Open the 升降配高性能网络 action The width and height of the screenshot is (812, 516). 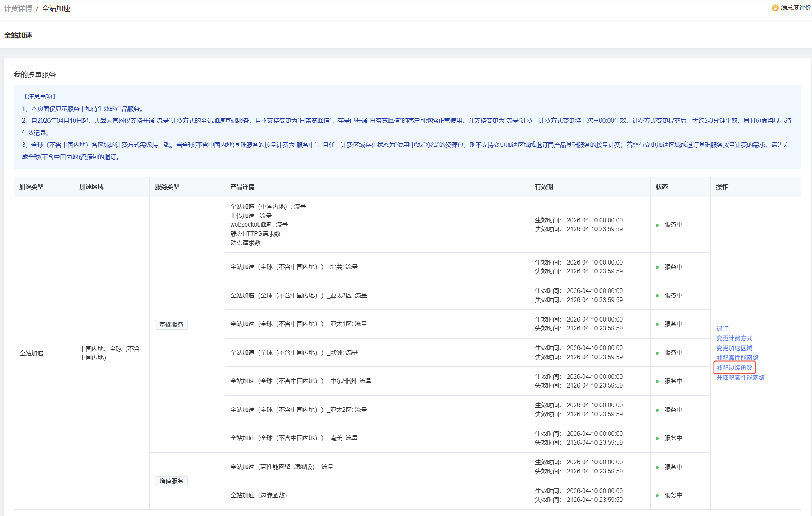pyautogui.click(x=740, y=378)
